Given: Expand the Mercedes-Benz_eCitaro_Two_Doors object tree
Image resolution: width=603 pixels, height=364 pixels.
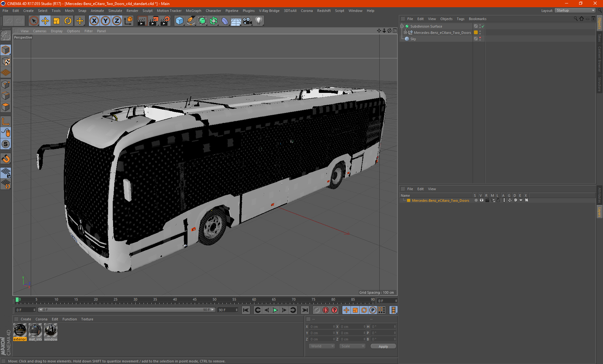Looking at the screenshot, I should click(405, 32).
